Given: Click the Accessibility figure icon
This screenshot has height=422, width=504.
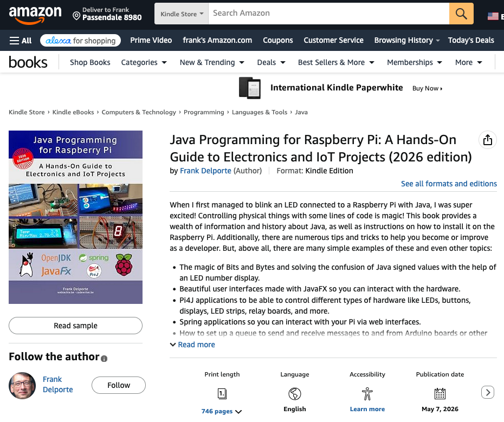Looking at the screenshot, I should pos(367,393).
